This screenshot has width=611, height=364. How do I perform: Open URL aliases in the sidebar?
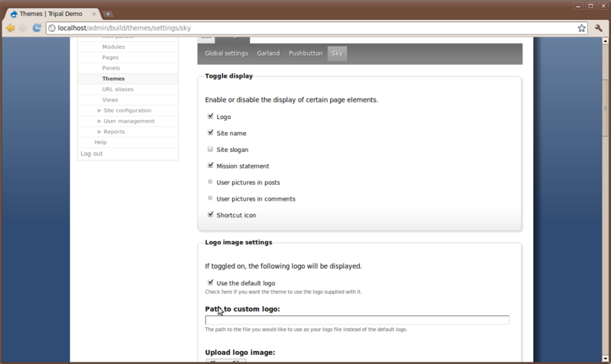(118, 89)
